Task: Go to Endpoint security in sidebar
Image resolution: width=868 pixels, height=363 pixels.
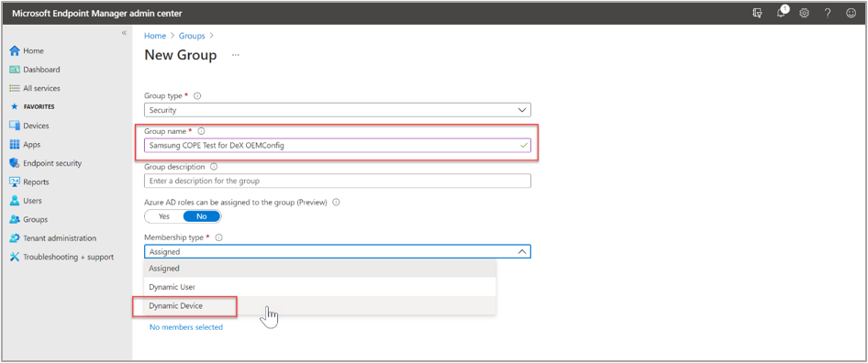Action: pyautogui.click(x=52, y=163)
